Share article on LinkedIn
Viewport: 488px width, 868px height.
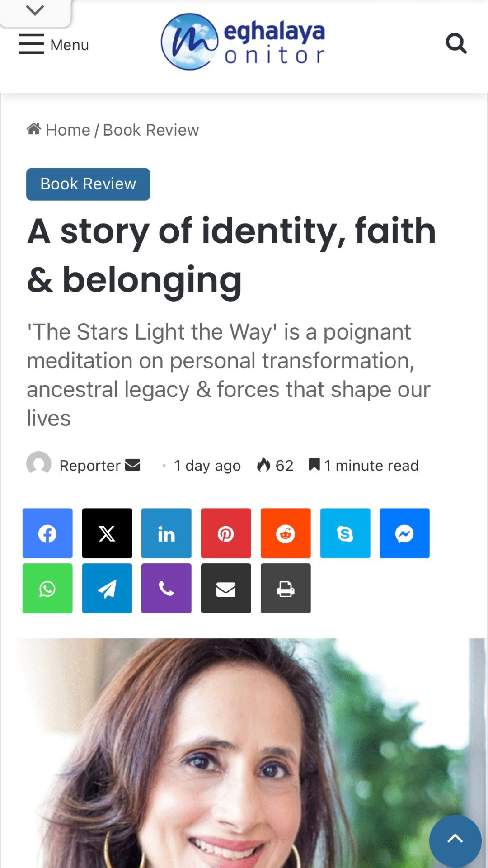(166, 533)
